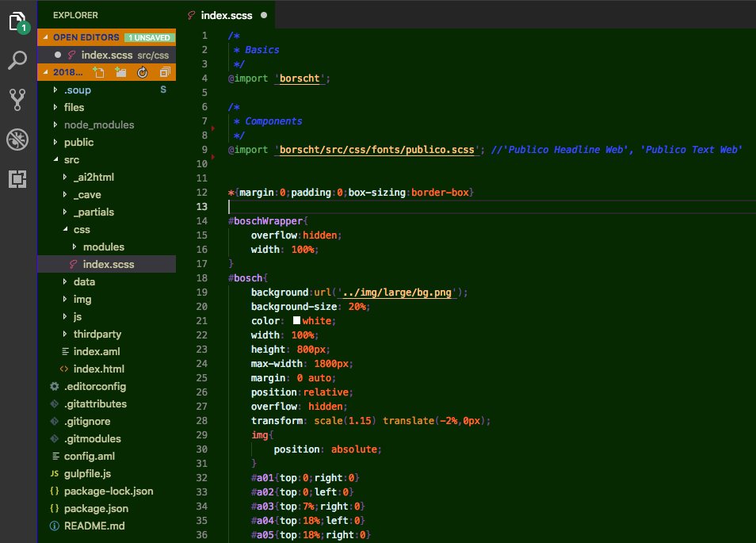Open the Extensions view
Viewport: 756px width, 543px height.
tap(18, 180)
